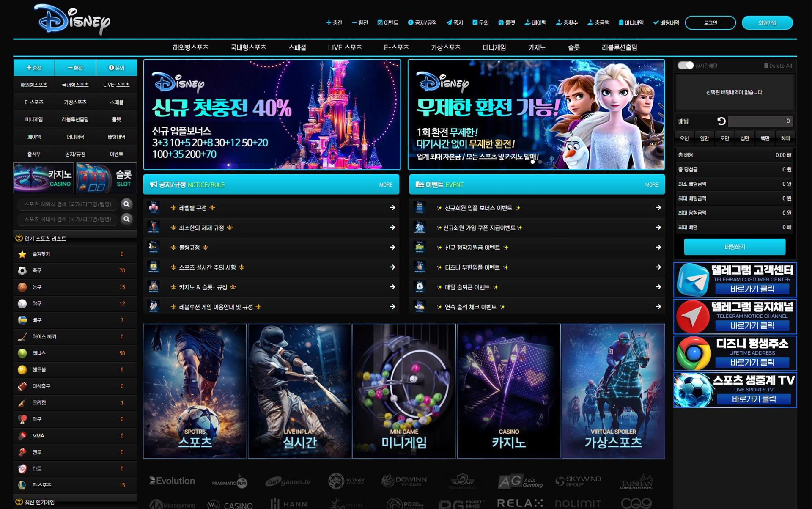Viewport: 812px width, 509px height.
Task: Open the 롤링규정 notice arrow
Action: [x=392, y=247]
